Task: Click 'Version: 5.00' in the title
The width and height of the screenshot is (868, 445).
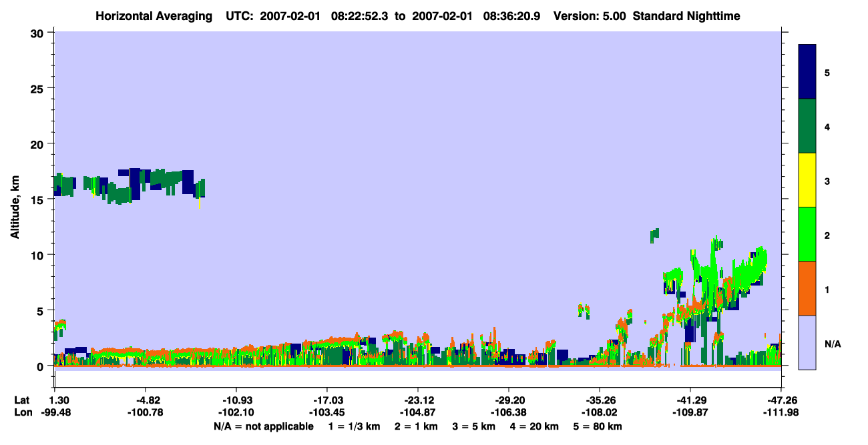Action: 590,16
